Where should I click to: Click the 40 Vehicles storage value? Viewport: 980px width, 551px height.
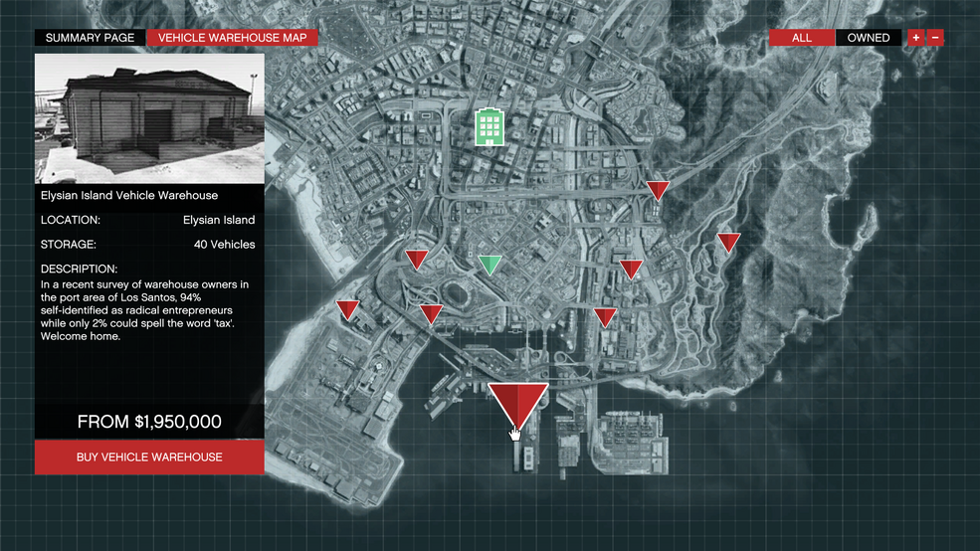tap(225, 245)
